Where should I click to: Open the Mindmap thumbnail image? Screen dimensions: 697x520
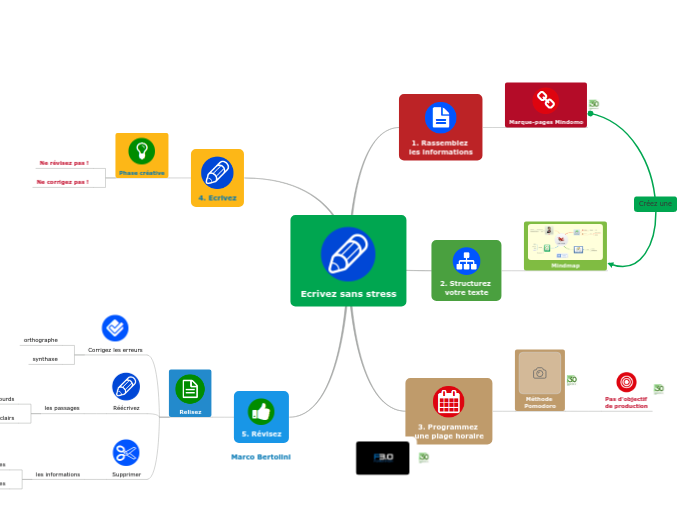(565, 242)
